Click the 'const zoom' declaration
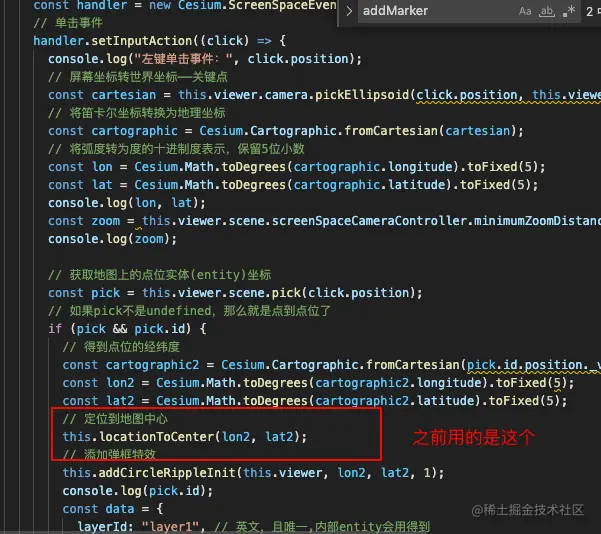The image size is (601, 534). click(324, 221)
